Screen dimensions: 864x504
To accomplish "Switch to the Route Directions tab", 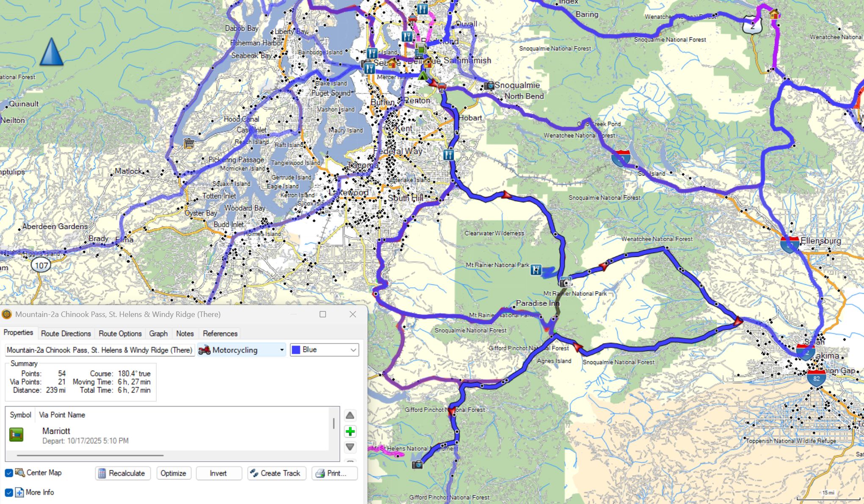I will coord(66,333).
